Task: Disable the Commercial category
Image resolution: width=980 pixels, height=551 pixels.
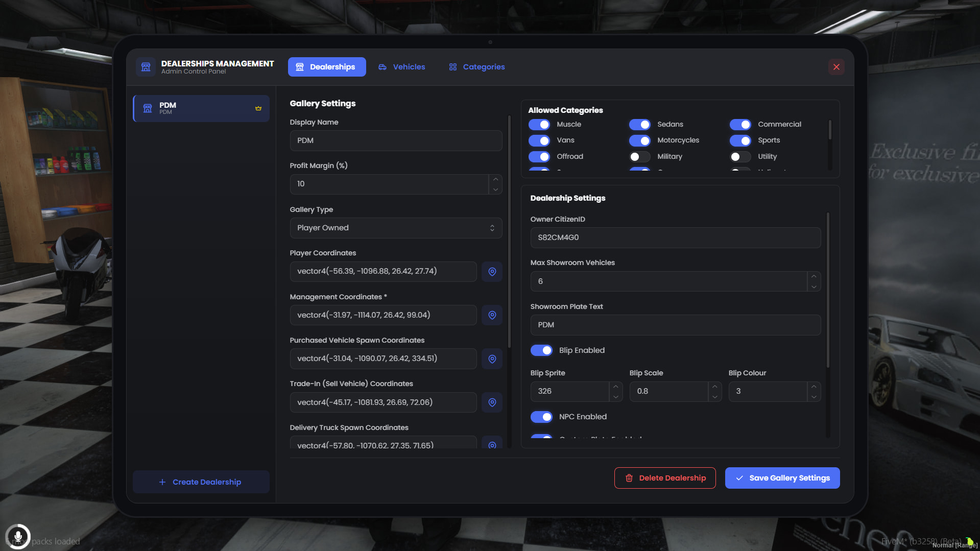Action: pyautogui.click(x=740, y=125)
